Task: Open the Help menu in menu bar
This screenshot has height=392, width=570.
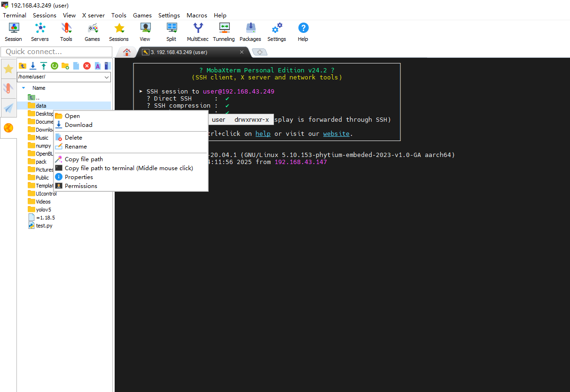Action: [220, 15]
